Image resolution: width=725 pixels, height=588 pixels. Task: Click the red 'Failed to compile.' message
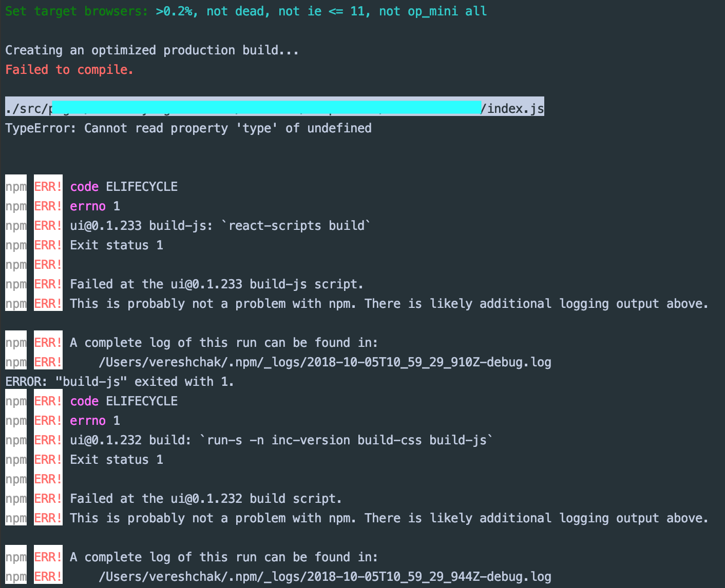coord(69,70)
